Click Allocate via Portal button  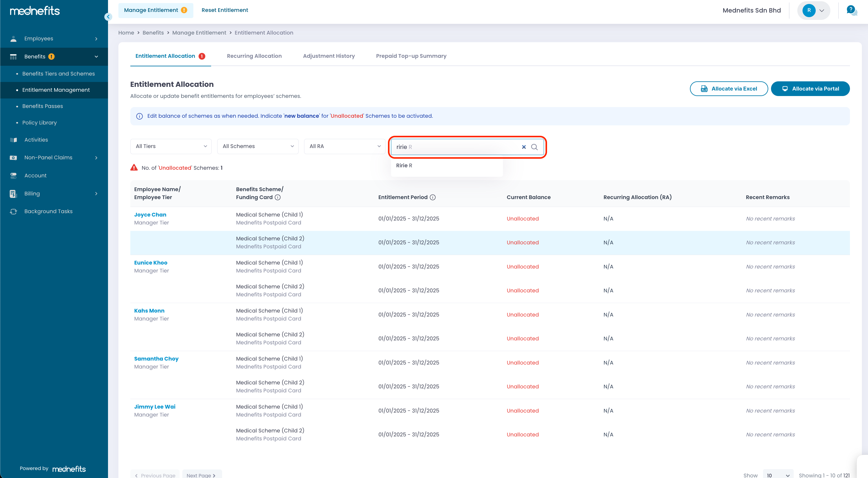point(810,89)
